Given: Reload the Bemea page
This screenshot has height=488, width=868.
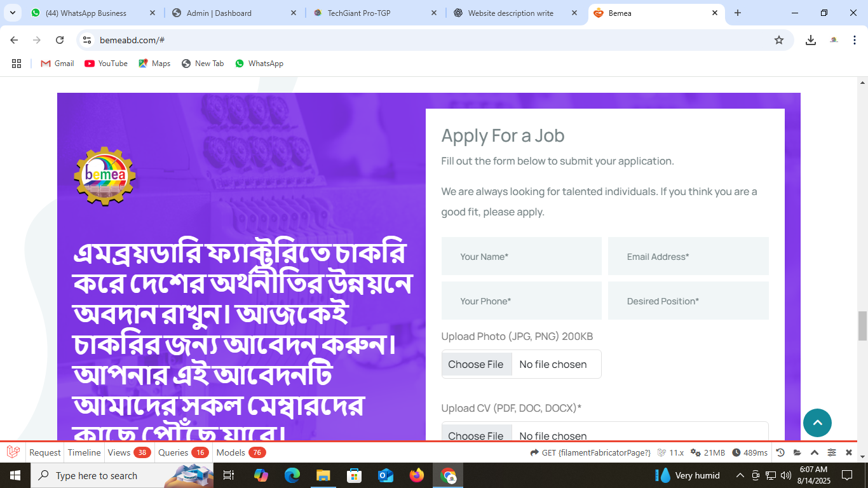Looking at the screenshot, I should pyautogui.click(x=60, y=40).
